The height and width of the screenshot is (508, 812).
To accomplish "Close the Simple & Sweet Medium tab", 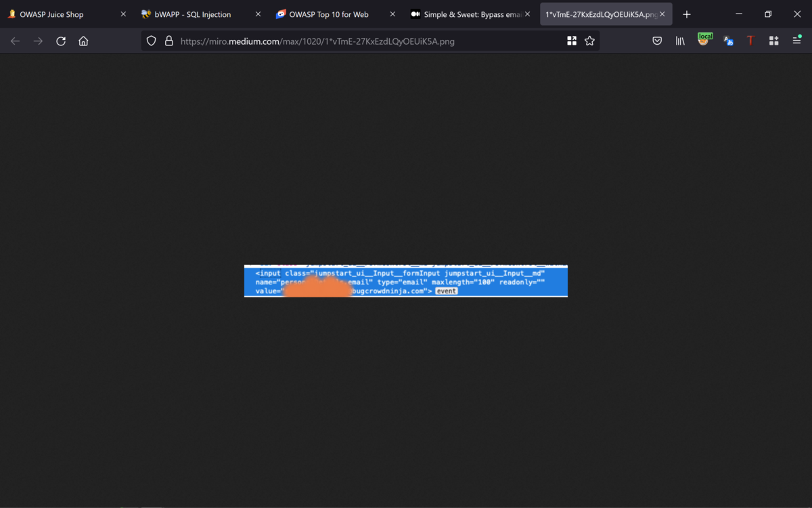I will click(x=527, y=14).
